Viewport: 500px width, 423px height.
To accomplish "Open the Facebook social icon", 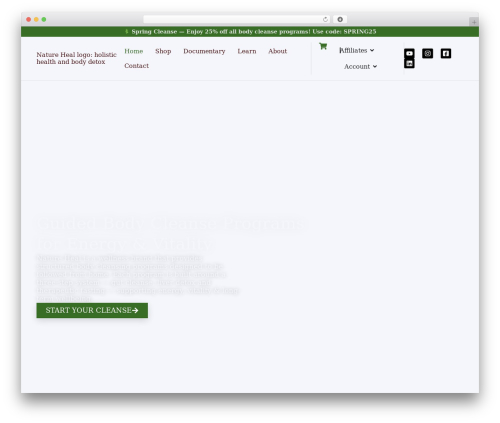I will (446, 53).
